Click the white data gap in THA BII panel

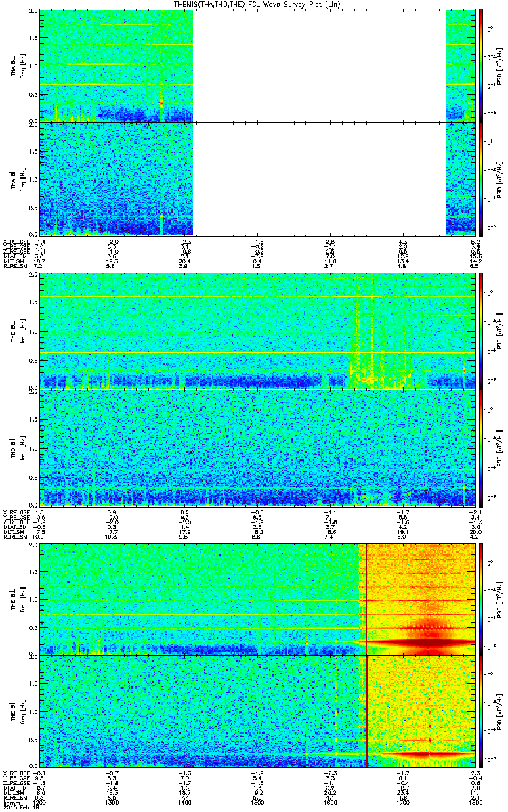[x=320, y=179]
